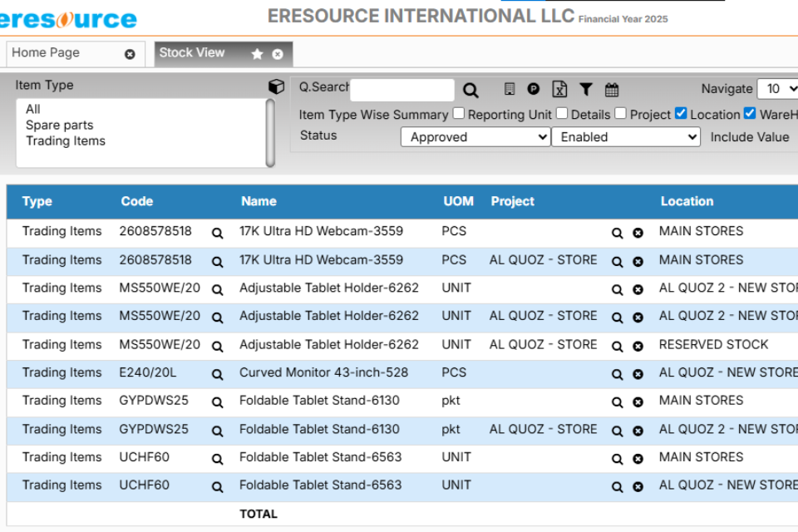Click the eresource logo
The image size is (798, 532).
[68, 19]
